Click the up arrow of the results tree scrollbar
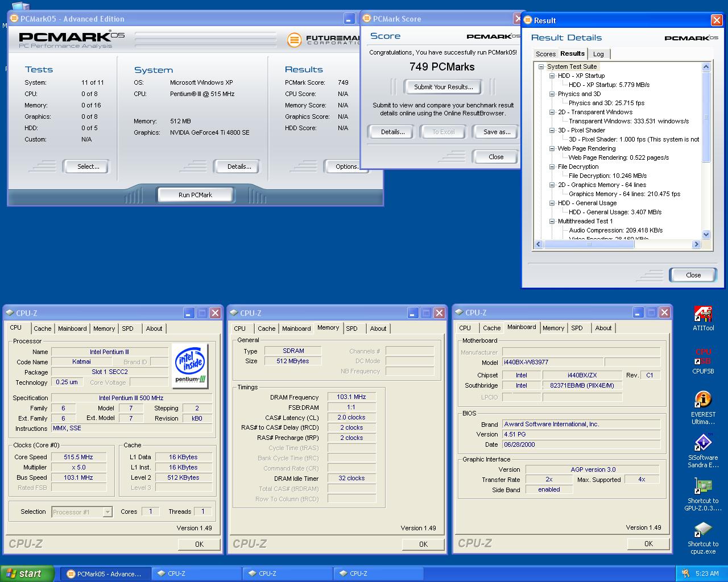Image resolution: width=728 pixels, height=582 pixels. (706, 66)
